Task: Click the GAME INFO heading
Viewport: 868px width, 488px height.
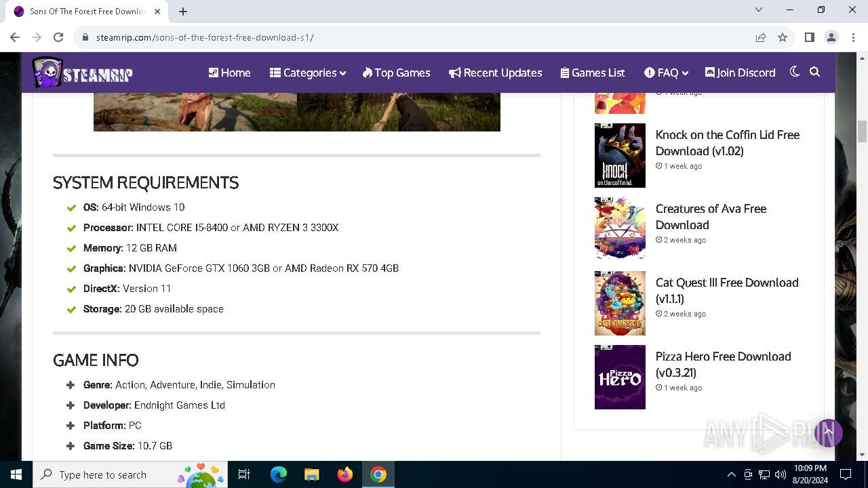Action: click(x=96, y=360)
